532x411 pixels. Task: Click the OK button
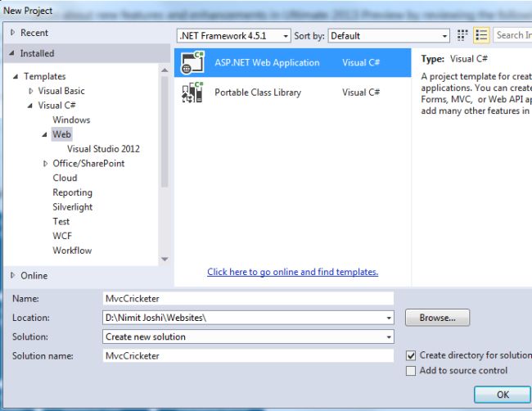(503, 395)
